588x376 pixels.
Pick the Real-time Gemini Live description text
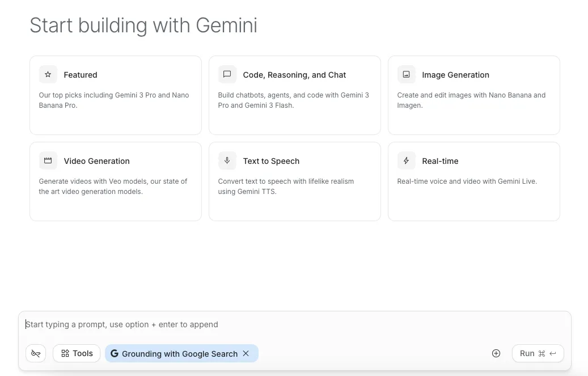coord(467,181)
